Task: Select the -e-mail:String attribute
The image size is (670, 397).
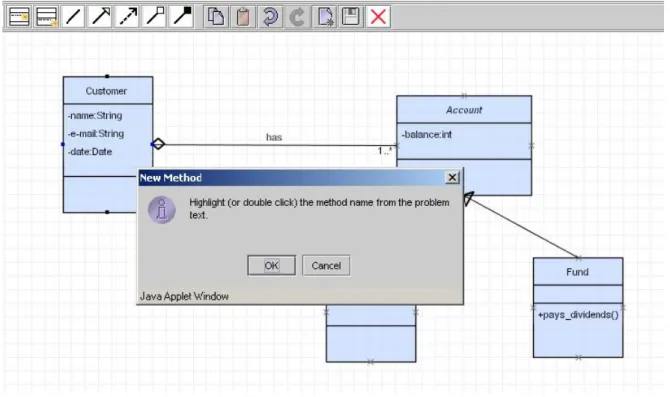Action: pos(96,133)
